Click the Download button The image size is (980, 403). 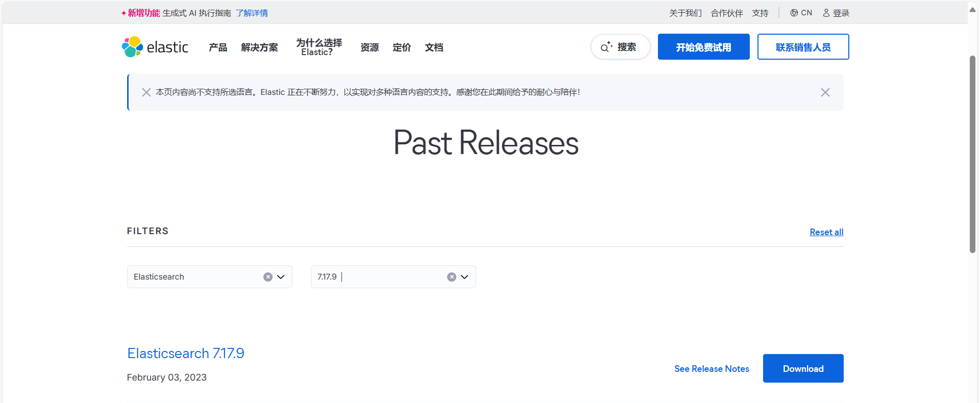(803, 368)
